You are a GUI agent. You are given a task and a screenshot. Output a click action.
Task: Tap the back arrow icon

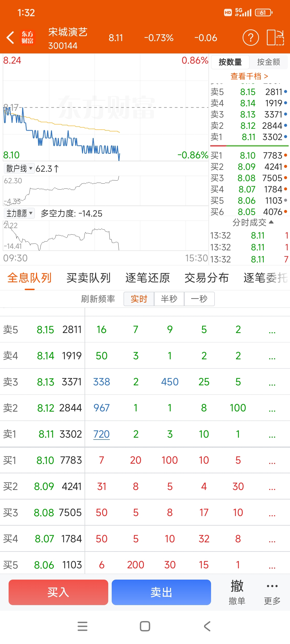[10, 38]
